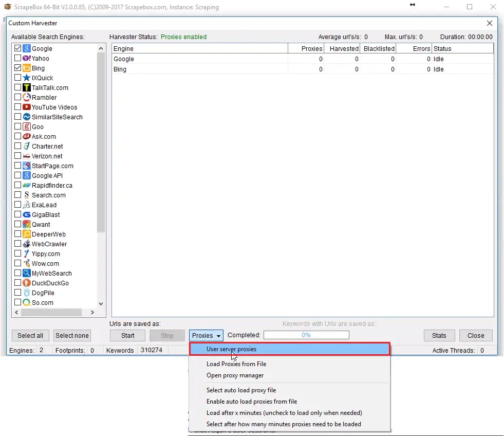Click the SimilarSiteSearch icon
Viewport: 504px width, 436px height.
click(27, 117)
